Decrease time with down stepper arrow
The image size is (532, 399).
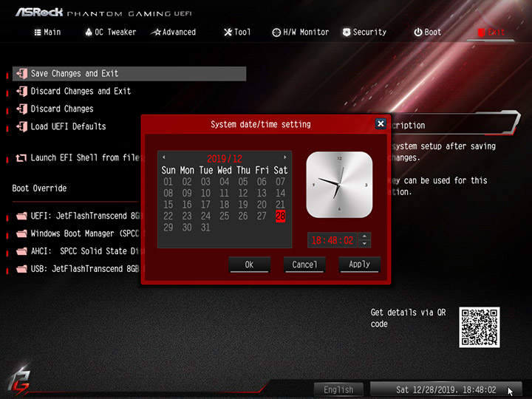pos(364,244)
